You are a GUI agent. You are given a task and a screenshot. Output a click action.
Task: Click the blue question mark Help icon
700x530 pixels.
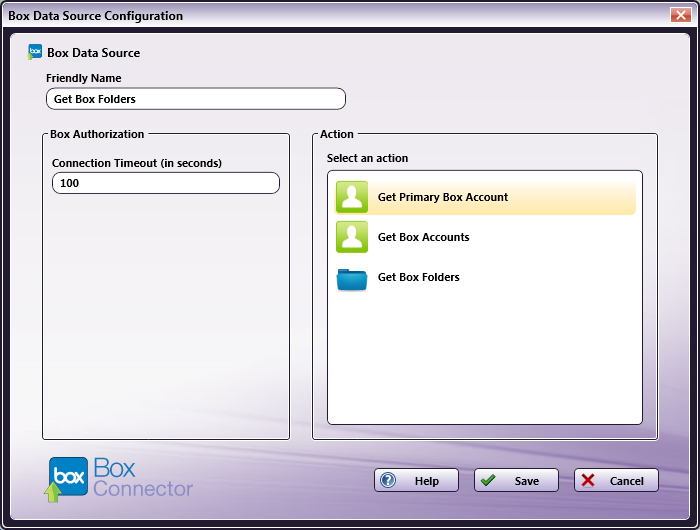[388, 480]
